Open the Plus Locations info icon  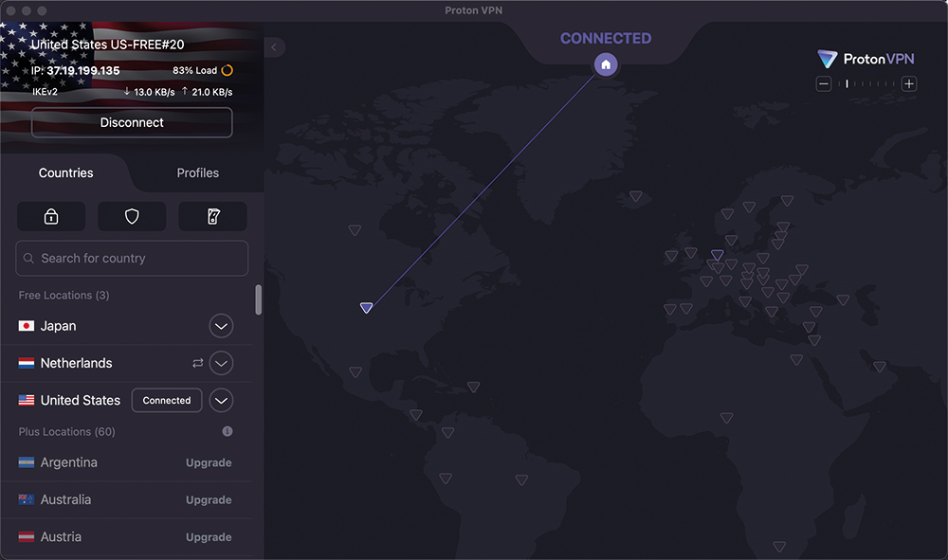tap(228, 431)
